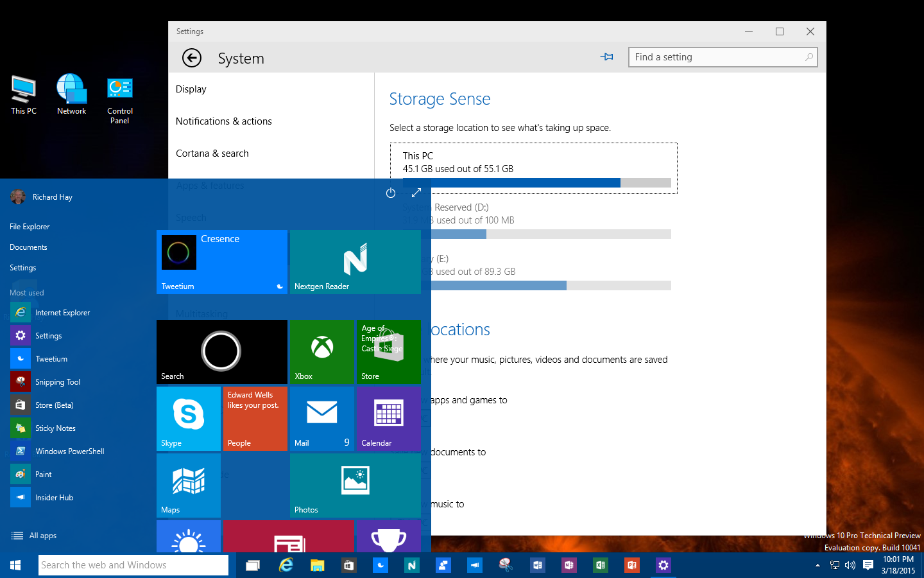Open the power options in Start menu
The image size is (924, 578).
click(391, 193)
